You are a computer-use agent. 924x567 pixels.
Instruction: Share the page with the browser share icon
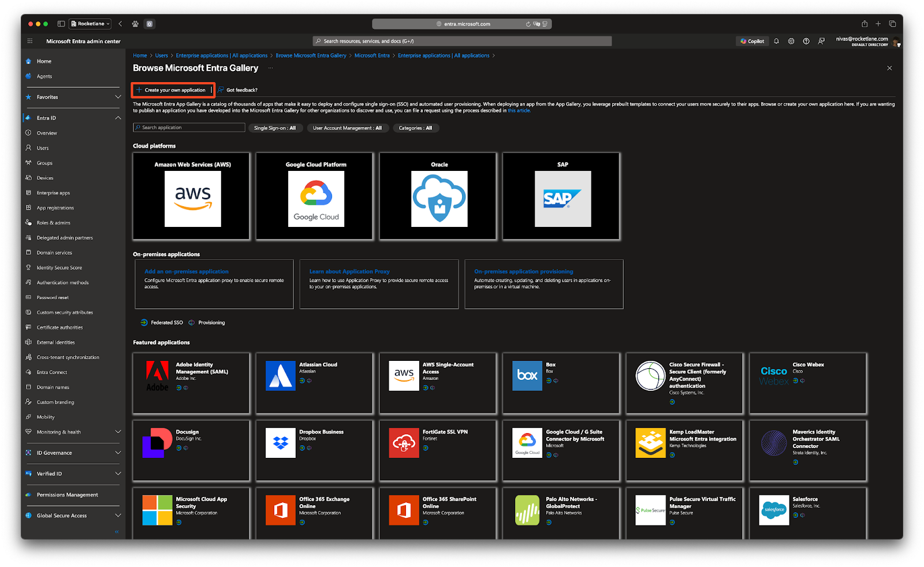click(x=865, y=24)
